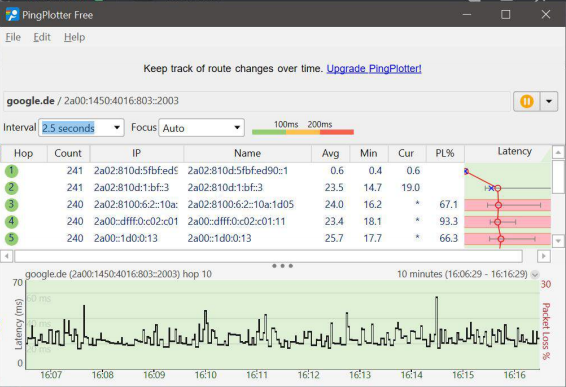Click the google.de target address field
The height and width of the screenshot is (387, 566).
point(257,101)
